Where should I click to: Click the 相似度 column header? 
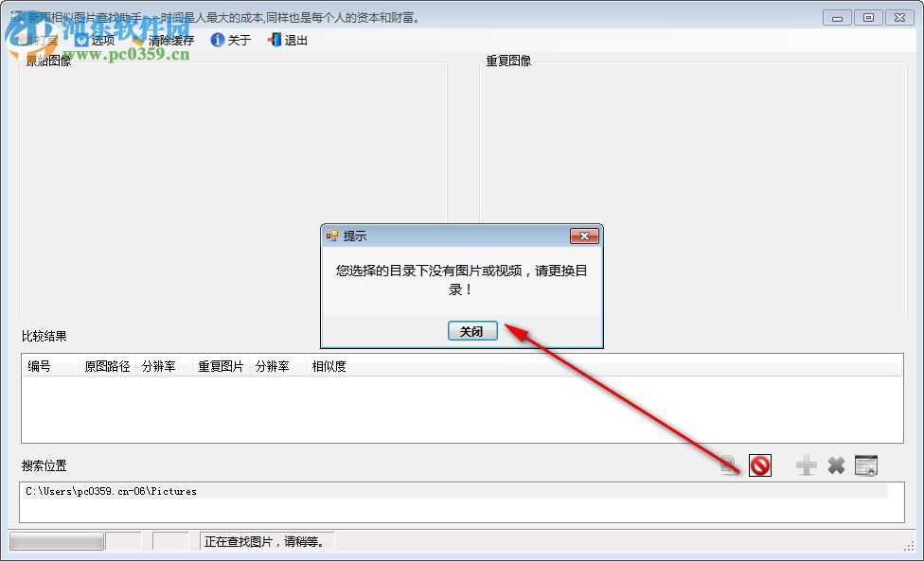(329, 366)
